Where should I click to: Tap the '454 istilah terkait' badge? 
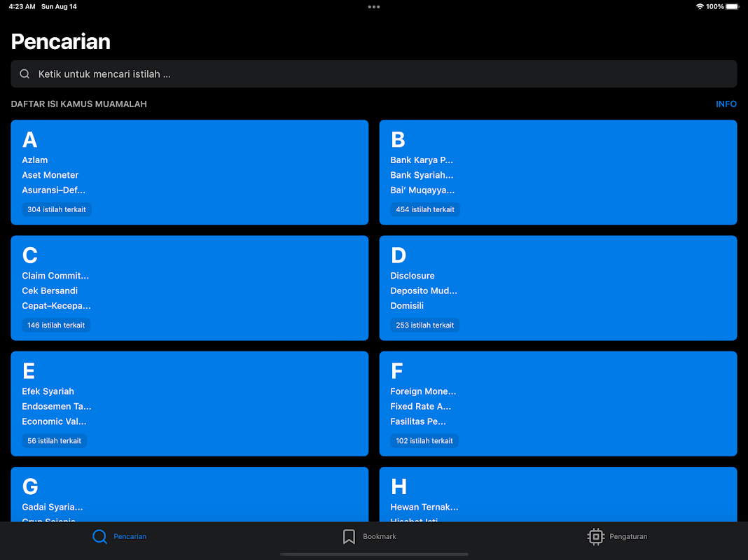(x=425, y=209)
